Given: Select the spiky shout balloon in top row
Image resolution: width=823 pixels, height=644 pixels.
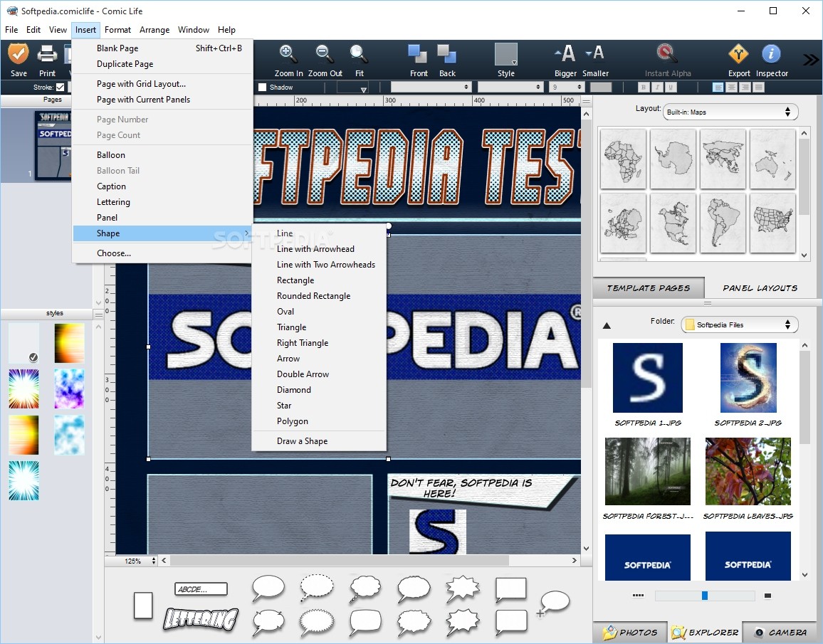Looking at the screenshot, I should pyautogui.click(x=463, y=589).
